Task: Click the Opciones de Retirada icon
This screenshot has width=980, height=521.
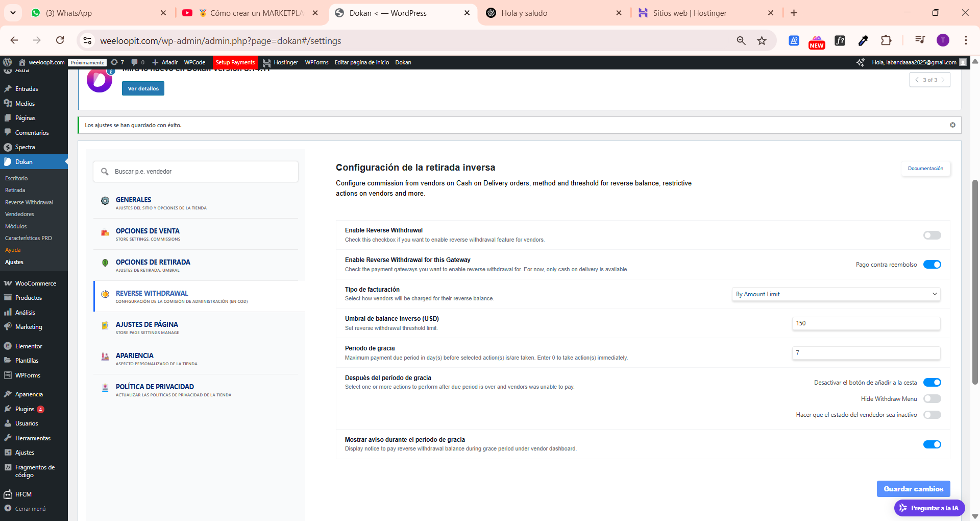Action: click(x=105, y=263)
